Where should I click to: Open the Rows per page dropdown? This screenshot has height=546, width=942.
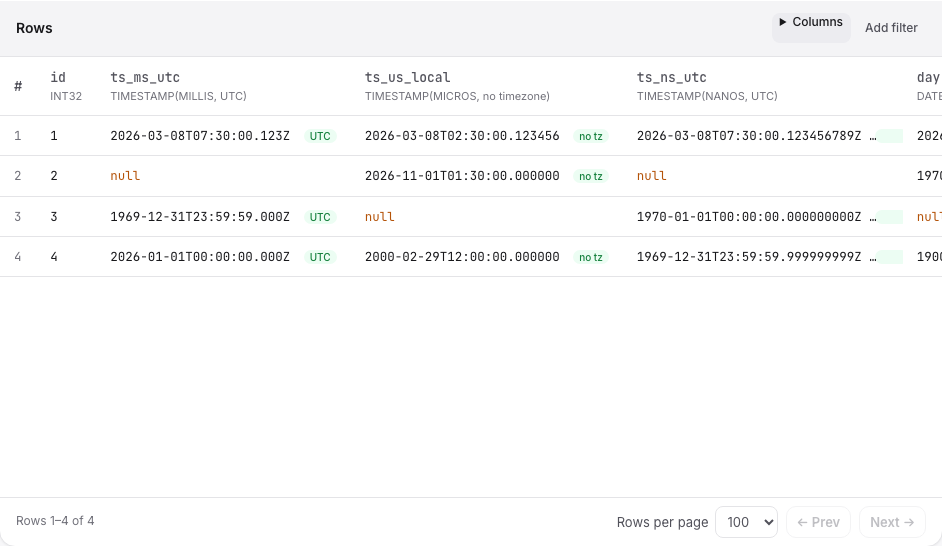point(747,522)
